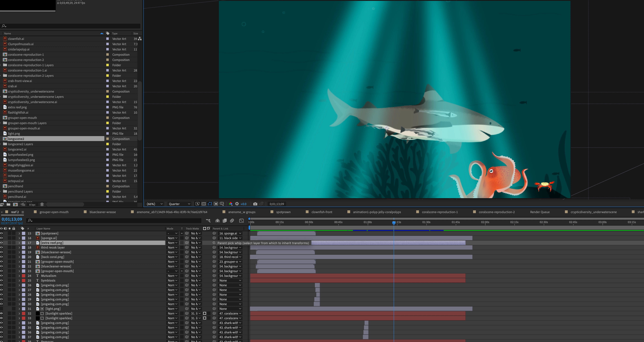The image size is (644, 342).
Task: Click the red label swatch of Symbiosis layer
Action: coord(24,281)
